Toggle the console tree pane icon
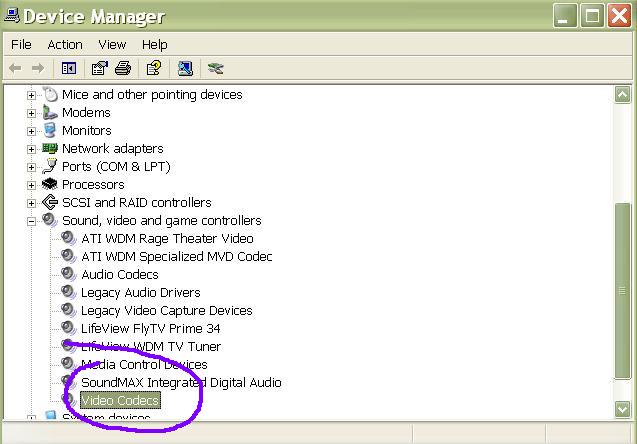637x444 pixels. click(x=69, y=68)
